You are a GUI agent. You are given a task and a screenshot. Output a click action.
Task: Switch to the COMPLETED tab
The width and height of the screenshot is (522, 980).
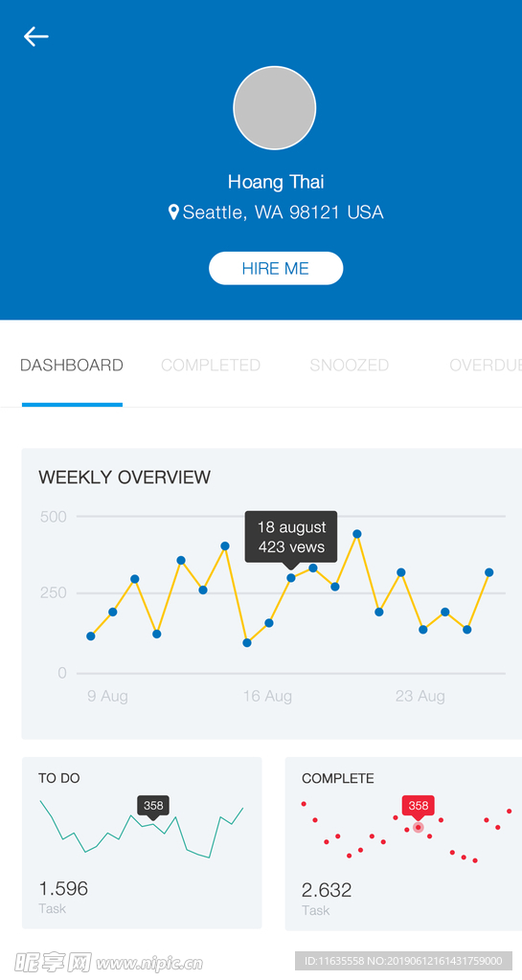click(211, 365)
